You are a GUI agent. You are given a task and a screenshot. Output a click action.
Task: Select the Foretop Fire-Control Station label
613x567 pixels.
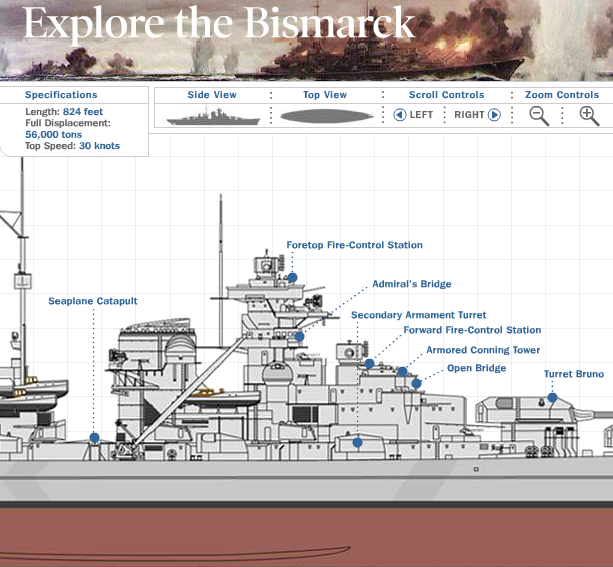pos(355,245)
